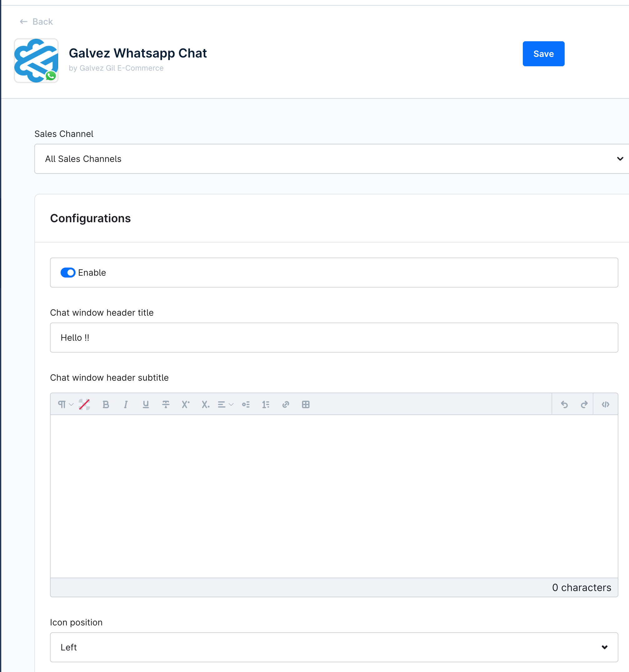Image resolution: width=629 pixels, height=672 pixels.
Task: Click inside the header subtitle text area
Action: pos(334,496)
